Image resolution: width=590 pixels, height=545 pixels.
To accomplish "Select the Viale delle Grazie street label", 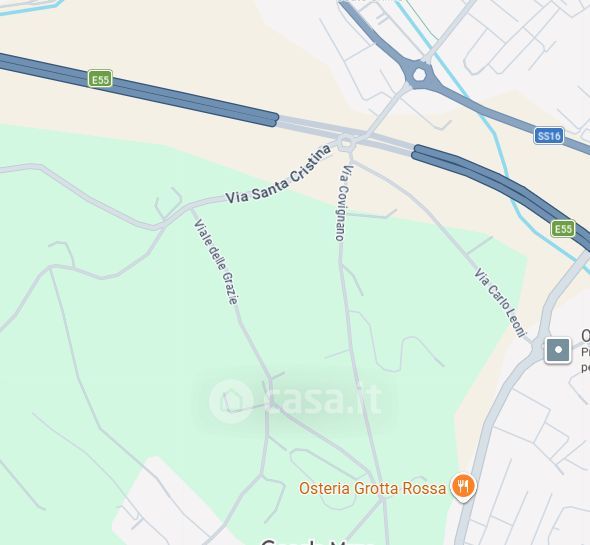I will pyautogui.click(x=216, y=262).
